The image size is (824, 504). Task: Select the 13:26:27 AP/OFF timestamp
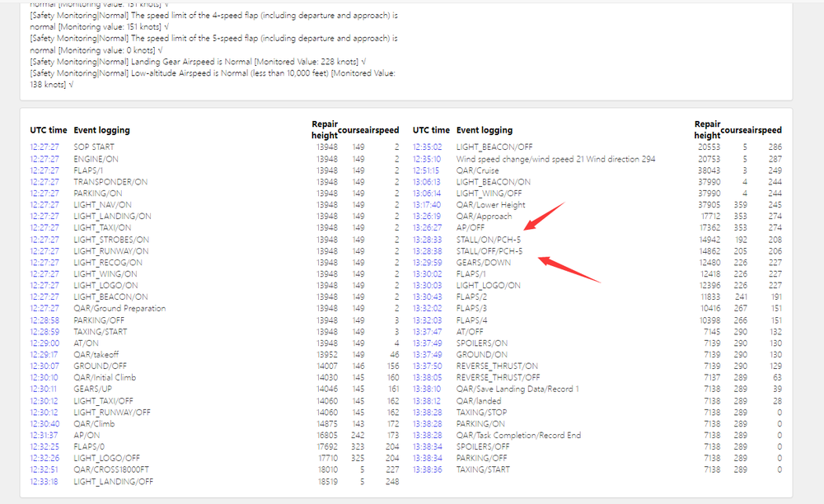pos(427,227)
